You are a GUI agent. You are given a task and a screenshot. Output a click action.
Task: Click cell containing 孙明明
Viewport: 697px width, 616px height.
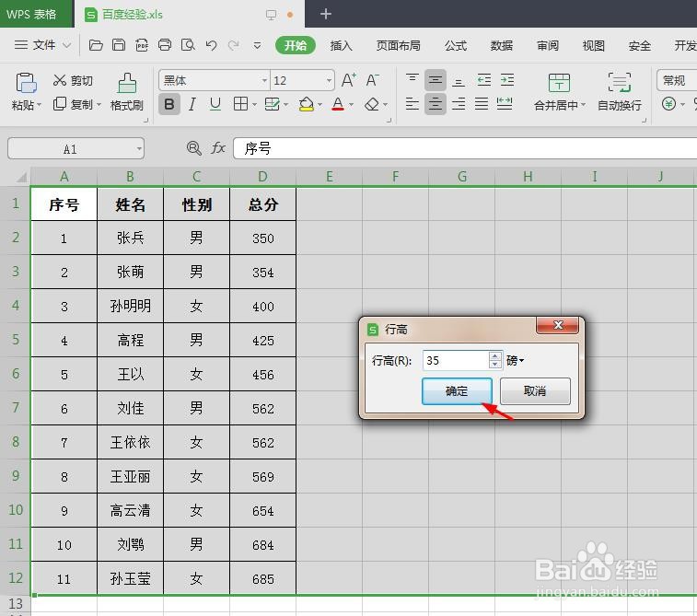[x=130, y=306]
